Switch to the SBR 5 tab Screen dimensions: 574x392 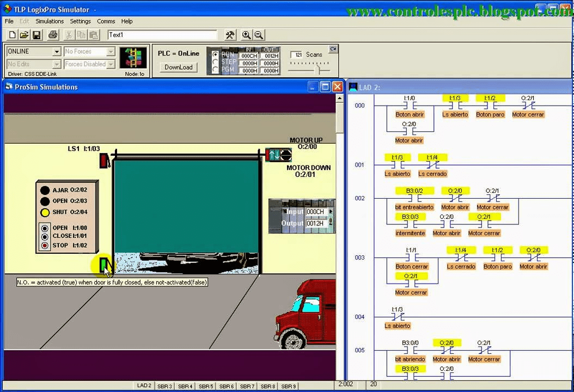point(206,386)
